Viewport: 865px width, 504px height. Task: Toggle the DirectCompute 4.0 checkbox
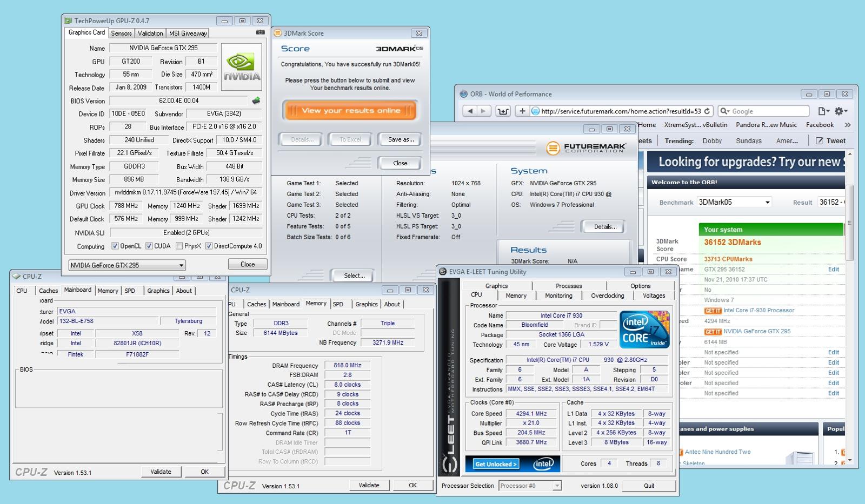[209, 246]
